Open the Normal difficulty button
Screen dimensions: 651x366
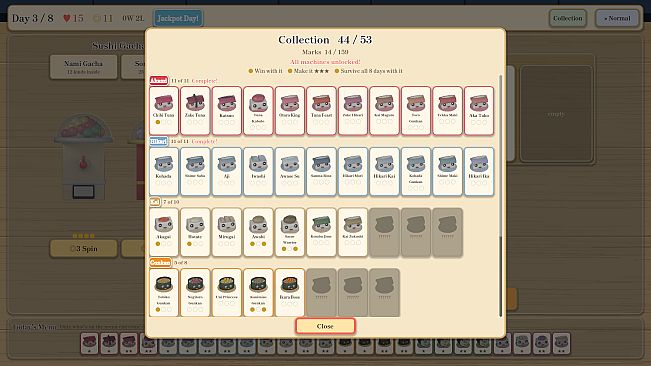(x=617, y=18)
